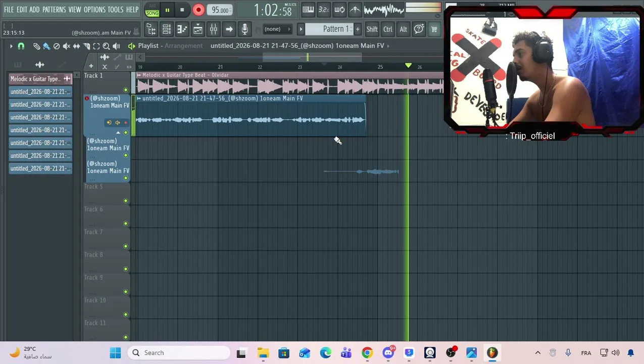Click the microphone recording icon in toolbar
The image size is (644, 364).
click(244, 29)
